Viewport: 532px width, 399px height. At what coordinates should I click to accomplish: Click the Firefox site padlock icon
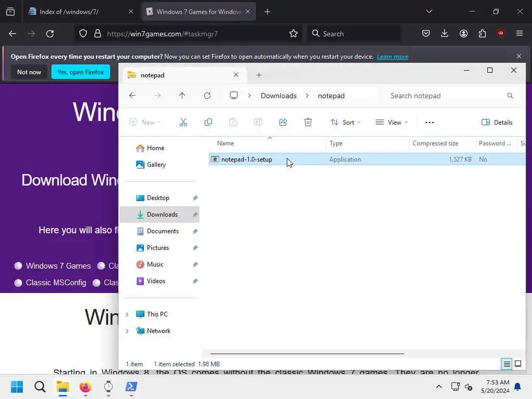pos(98,33)
